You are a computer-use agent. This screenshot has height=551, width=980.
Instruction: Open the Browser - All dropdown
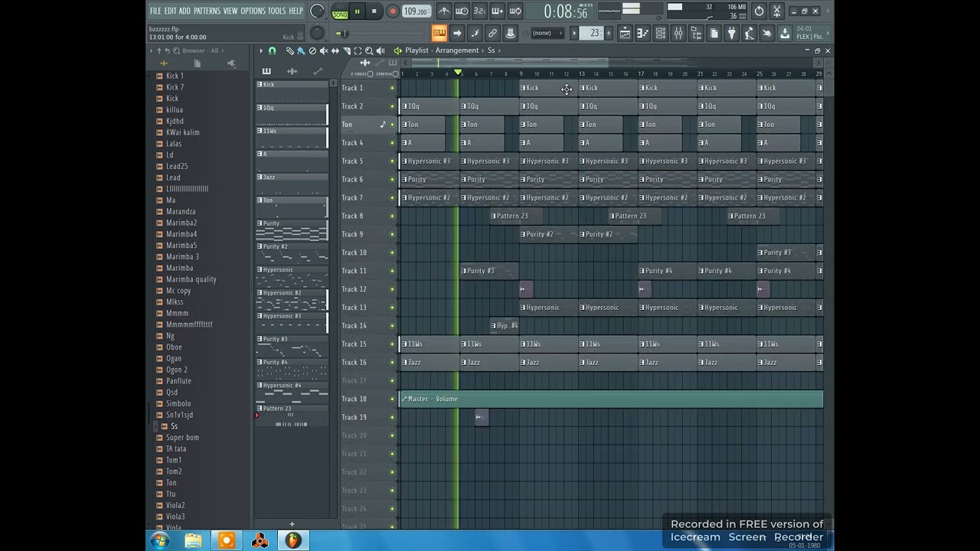coord(201,51)
